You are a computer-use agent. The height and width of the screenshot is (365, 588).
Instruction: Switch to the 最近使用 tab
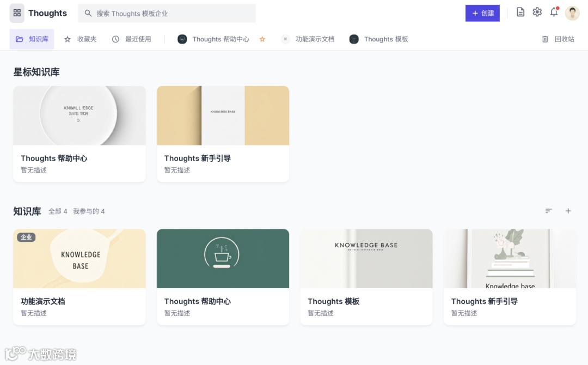pos(132,39)
